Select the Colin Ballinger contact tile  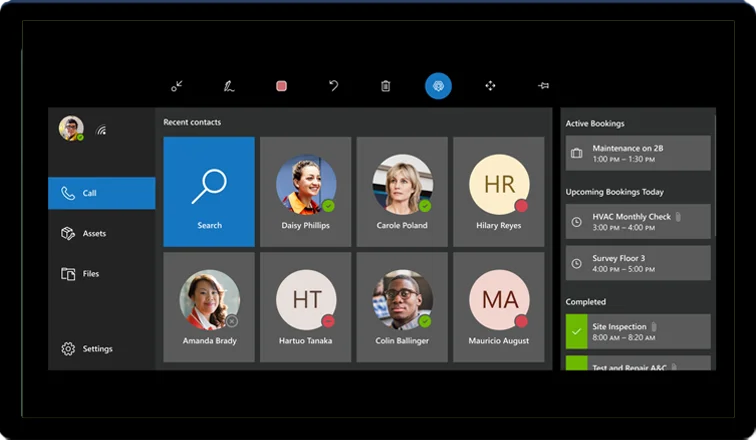(x=402, y=307)
